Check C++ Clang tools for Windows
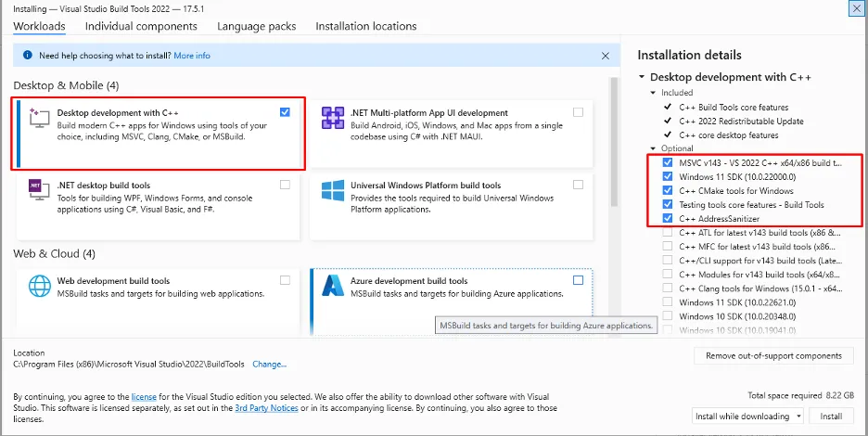868x436 pixels. coord(668,289)
